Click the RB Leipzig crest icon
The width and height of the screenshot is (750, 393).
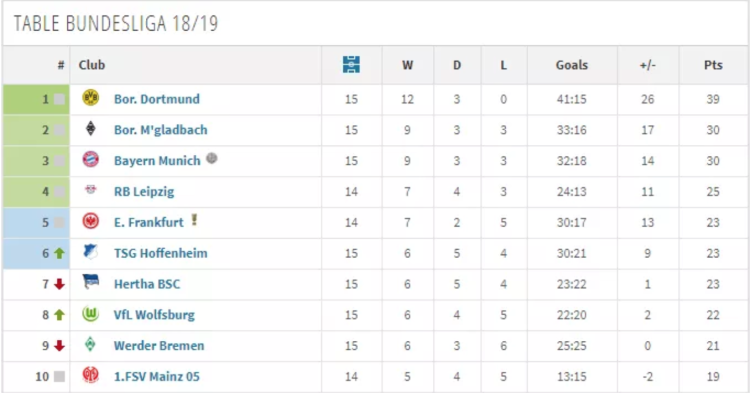(x=90, y=190)
